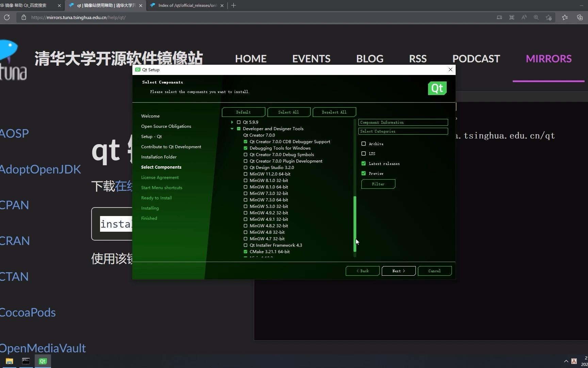This screenshot has width=588, height=368.
Task: Close the Baidu search tab
Action: click(59, 5)
